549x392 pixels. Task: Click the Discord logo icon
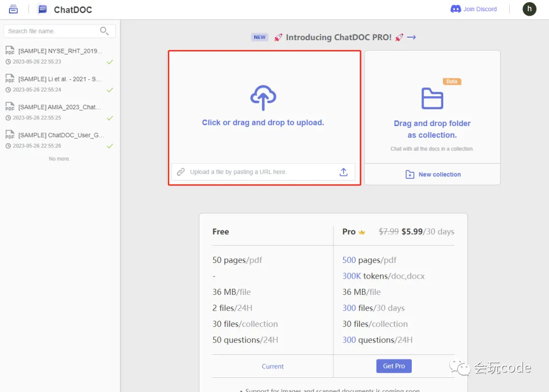point(455,9)
